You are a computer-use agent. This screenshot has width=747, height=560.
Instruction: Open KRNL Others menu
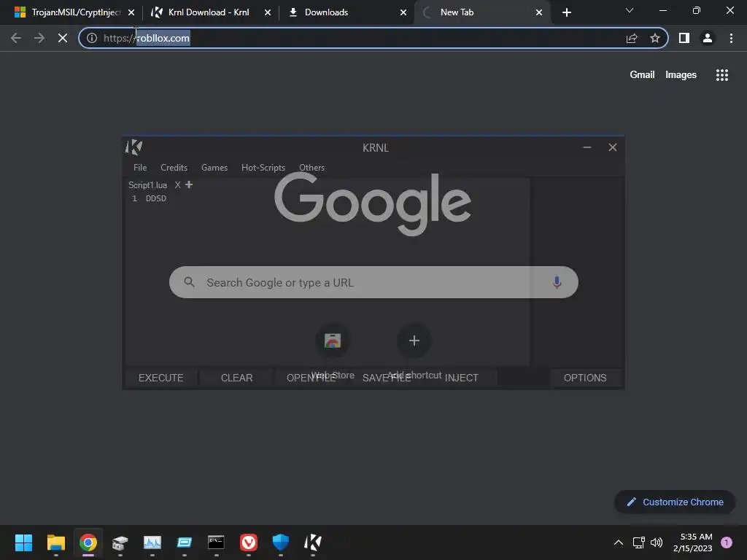click(x=311, y=168)
